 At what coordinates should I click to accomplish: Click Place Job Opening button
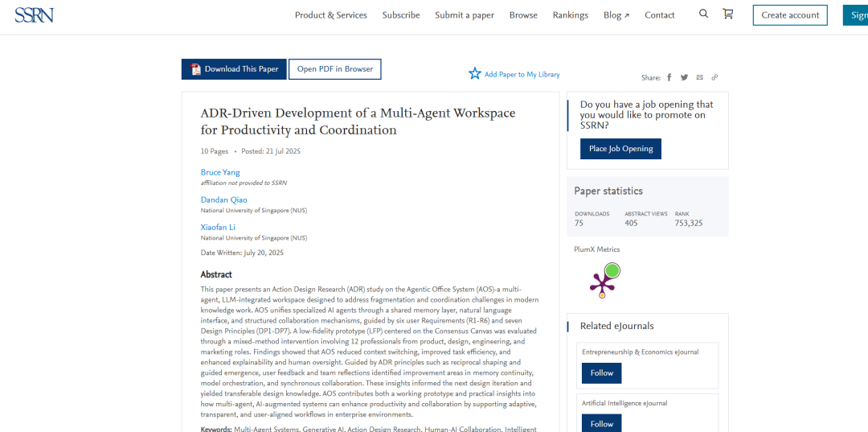click(x=620, y=149)
